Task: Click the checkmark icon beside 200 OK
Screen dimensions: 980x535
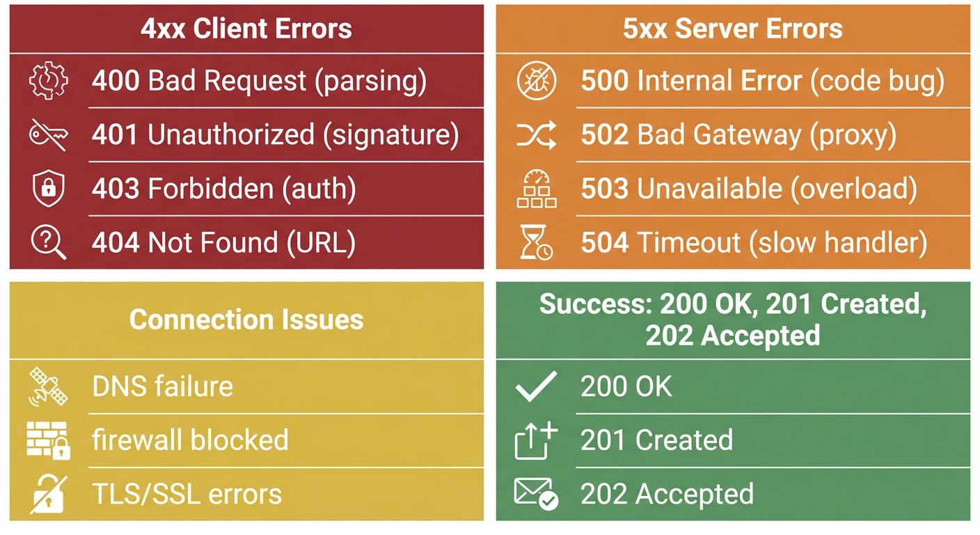Action: pos(536,387)
